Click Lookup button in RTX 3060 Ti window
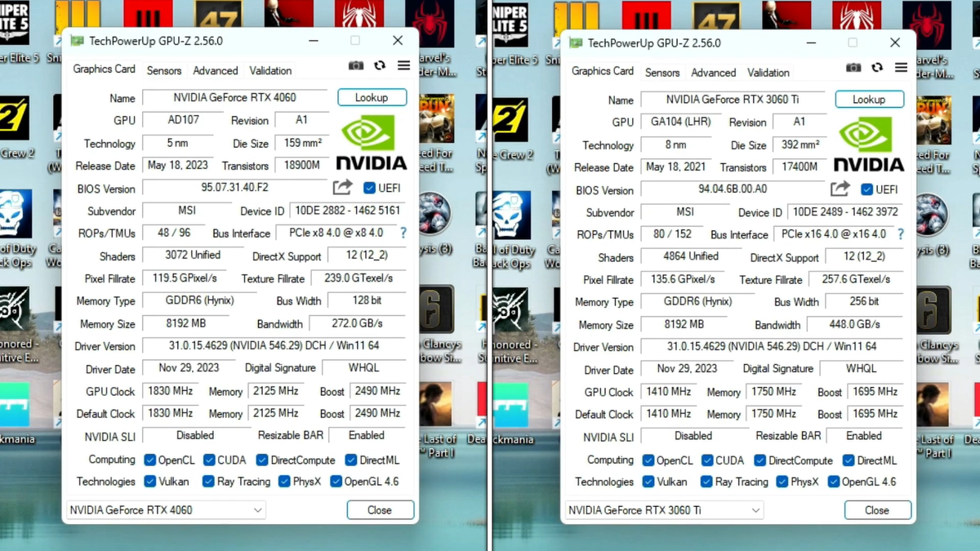Screen dimensions: 980x551 coord(869,100)
